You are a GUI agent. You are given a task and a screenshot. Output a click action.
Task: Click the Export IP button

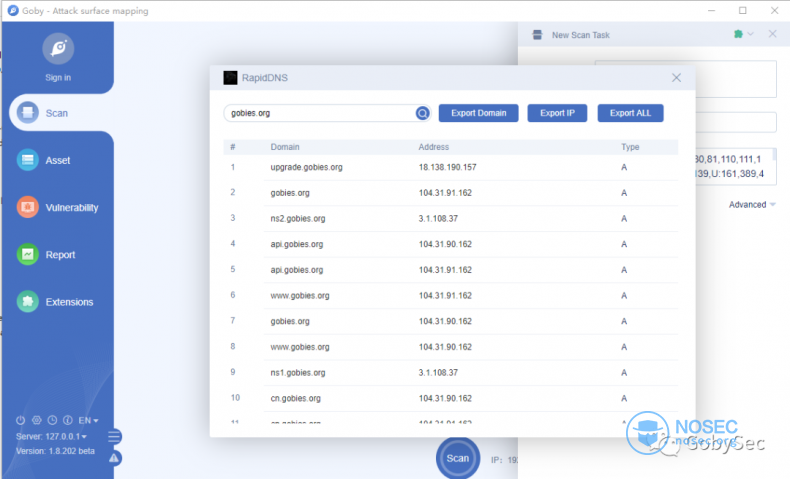557,113
